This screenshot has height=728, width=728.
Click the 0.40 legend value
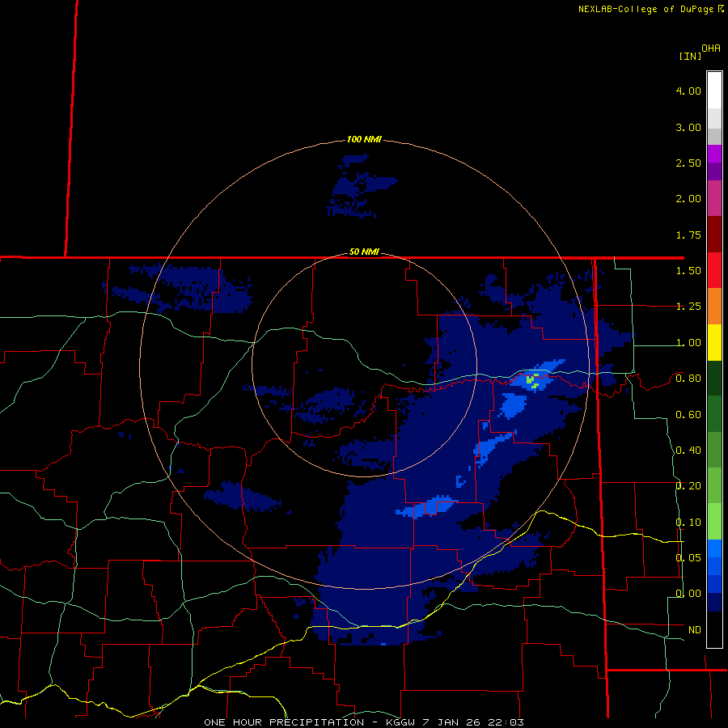click(x=688, y=451)
